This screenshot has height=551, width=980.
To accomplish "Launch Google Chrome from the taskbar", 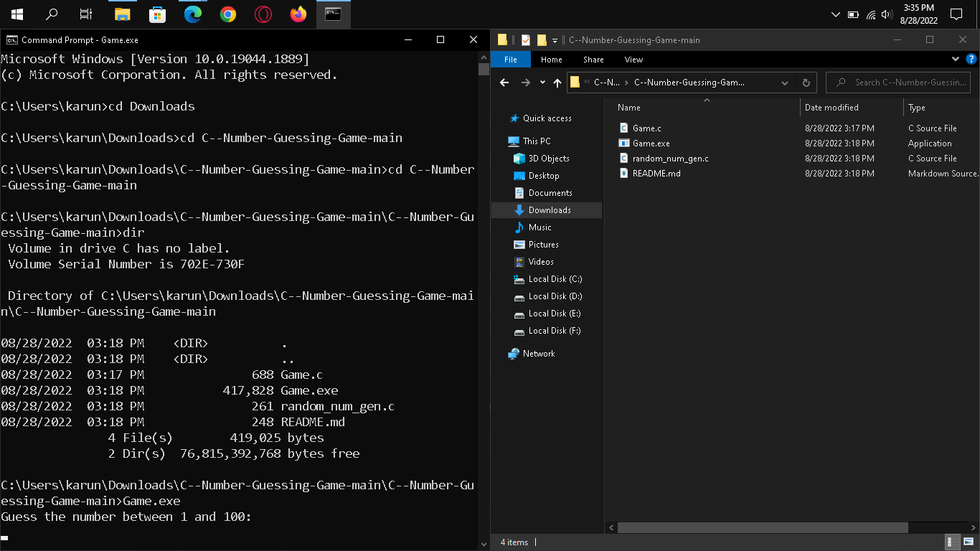I will click(227, 14).
